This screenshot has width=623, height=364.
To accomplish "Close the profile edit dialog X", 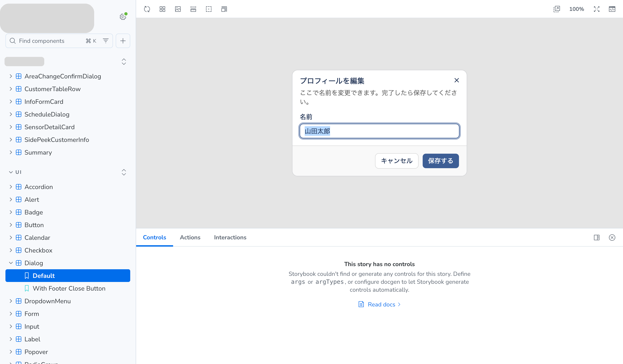I will [x=456, y=80].
